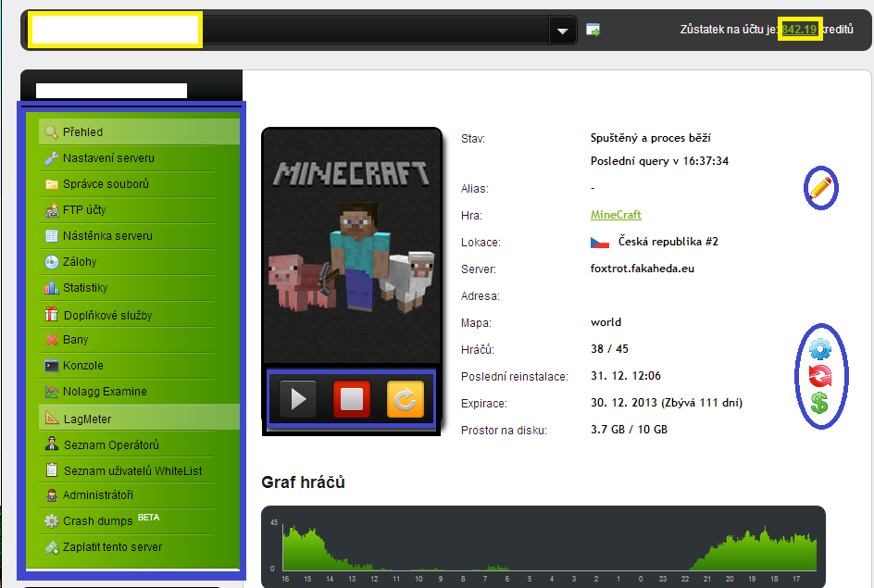Screen dimensions: 874x588
Task: Expand the server selector dropdown arrow
Action: click(562, 31)
